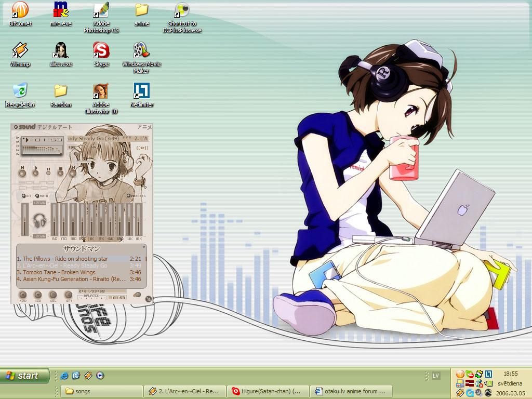Click the playlist SUB button
The image size is (532, 399).
(x=37, y=296)
